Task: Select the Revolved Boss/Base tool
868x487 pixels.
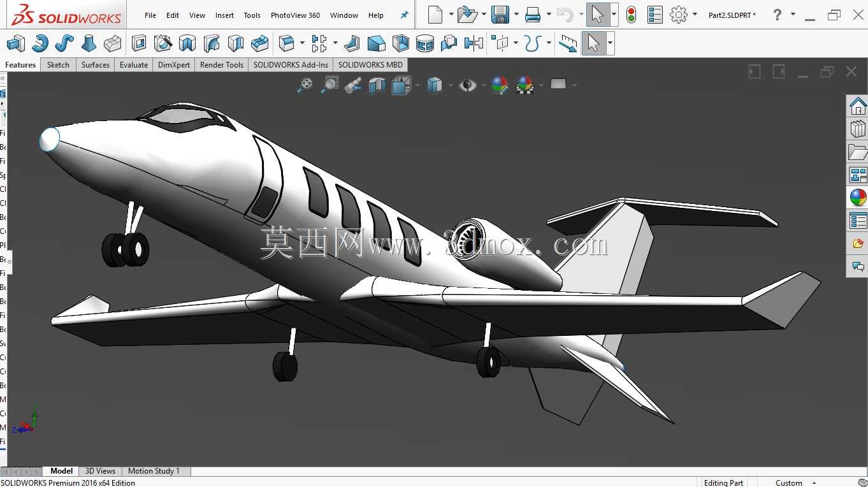Action: tap(40, 43)
